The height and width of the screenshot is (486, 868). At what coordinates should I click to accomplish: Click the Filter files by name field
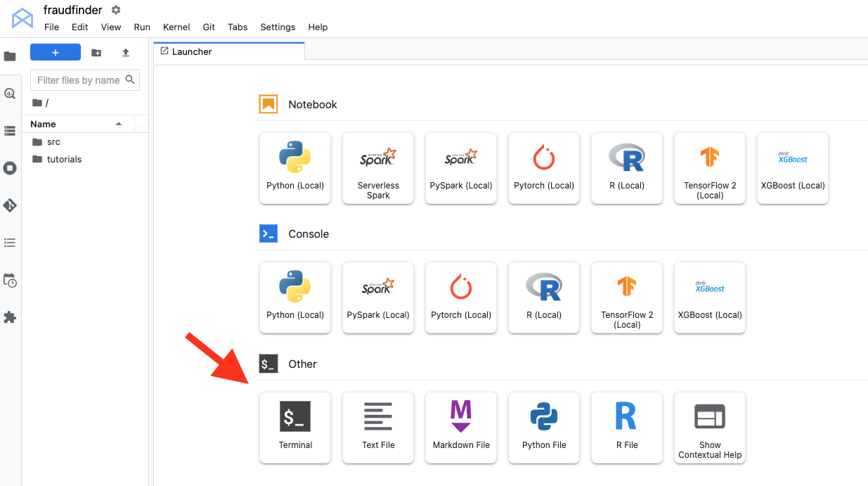click(78, 80)
